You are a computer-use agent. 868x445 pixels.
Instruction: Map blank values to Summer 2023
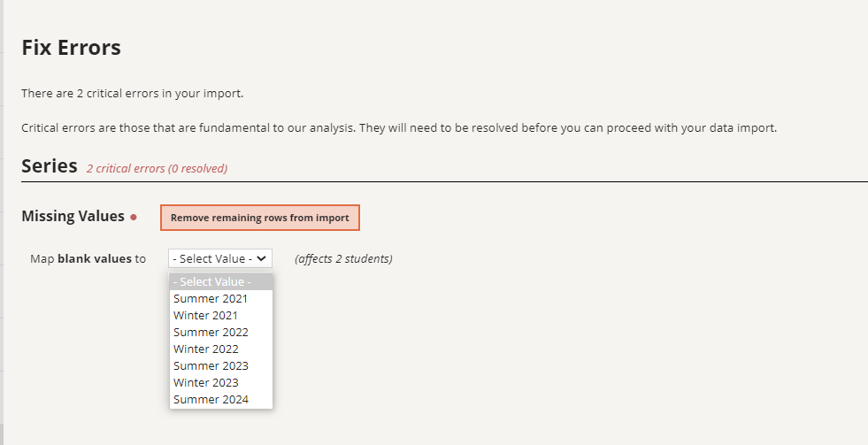click(221, 366)
